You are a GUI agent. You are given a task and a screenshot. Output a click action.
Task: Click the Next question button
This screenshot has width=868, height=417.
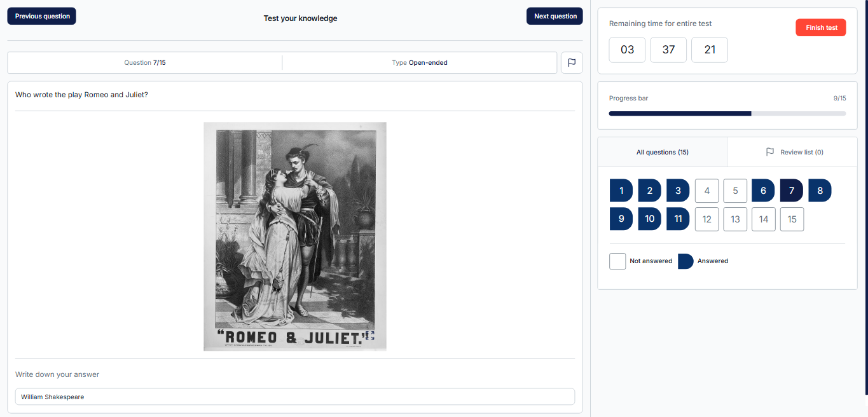[555, 17]
